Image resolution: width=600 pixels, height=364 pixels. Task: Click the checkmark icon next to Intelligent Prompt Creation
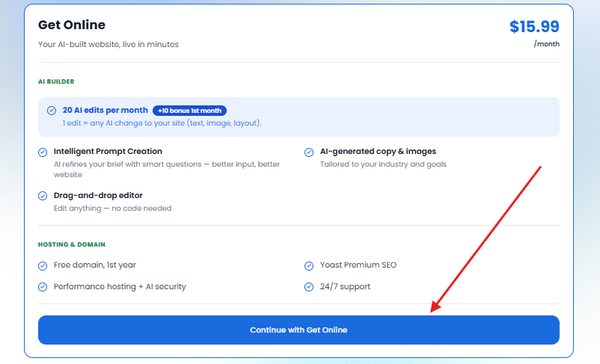coord(43,152)
